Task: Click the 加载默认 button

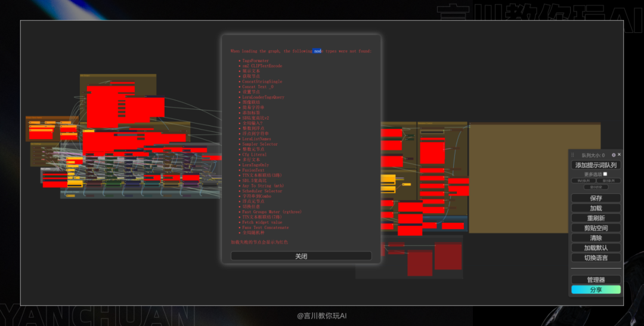Action: [x=596, y=247]
